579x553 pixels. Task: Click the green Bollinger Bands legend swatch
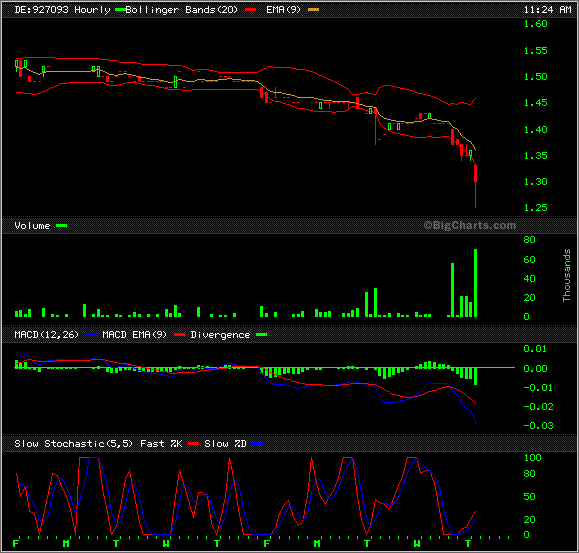120,10
